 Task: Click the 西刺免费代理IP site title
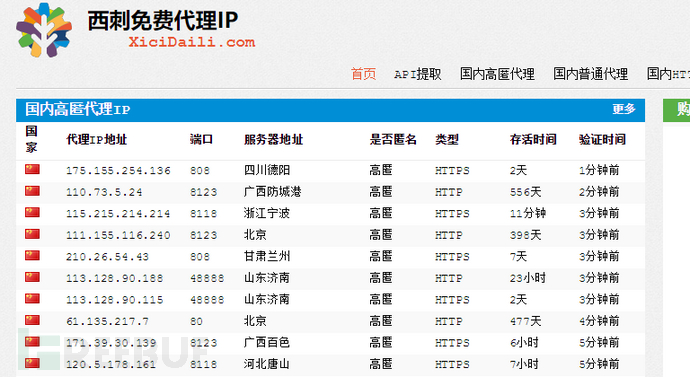tap(163, 20)
